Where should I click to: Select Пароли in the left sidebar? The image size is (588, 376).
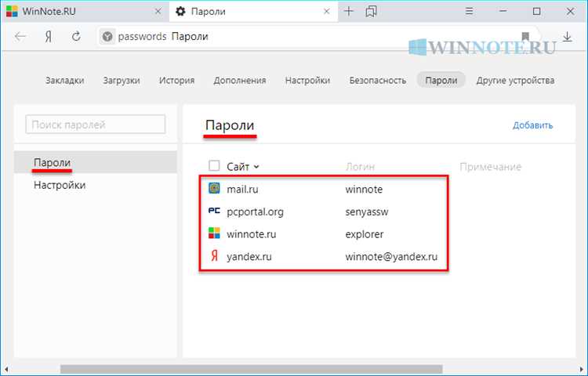(95, 162)
